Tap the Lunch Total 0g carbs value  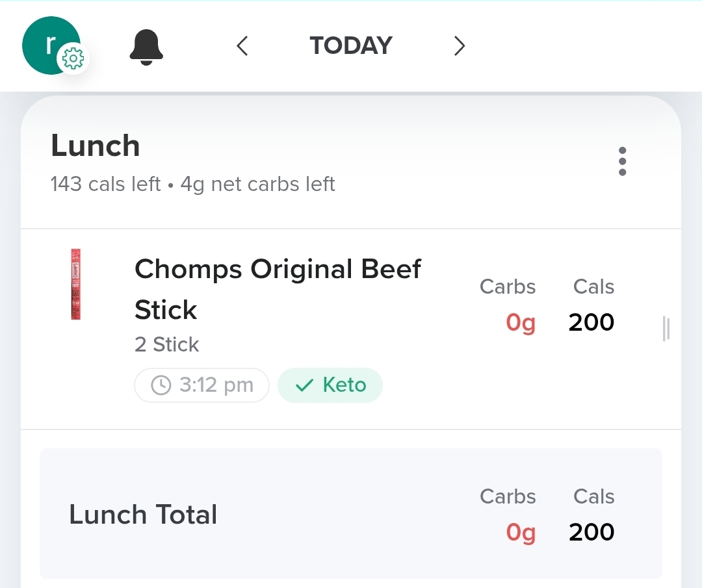pyautogui.click(x=521, y=532)
